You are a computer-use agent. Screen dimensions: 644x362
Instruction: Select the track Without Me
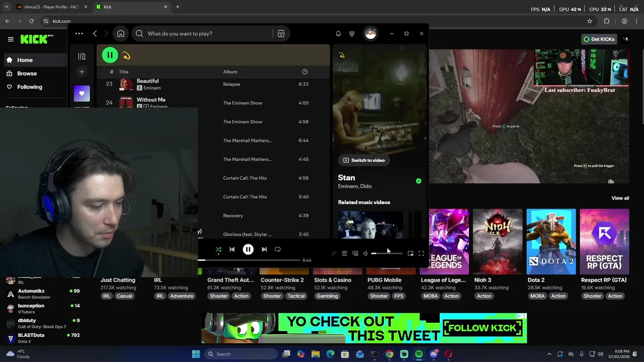(x=151, y=100)
